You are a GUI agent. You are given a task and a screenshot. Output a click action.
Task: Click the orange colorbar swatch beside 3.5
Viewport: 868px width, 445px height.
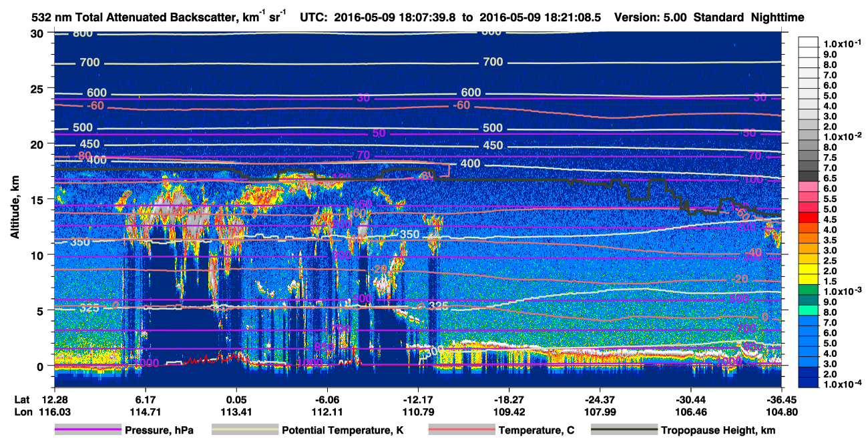click(x=809, y=240)
